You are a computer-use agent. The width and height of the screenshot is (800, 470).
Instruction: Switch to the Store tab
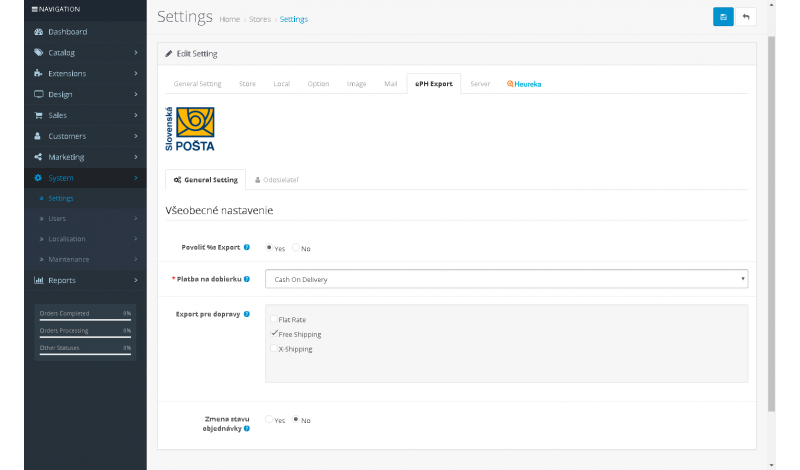click(247, 84)
